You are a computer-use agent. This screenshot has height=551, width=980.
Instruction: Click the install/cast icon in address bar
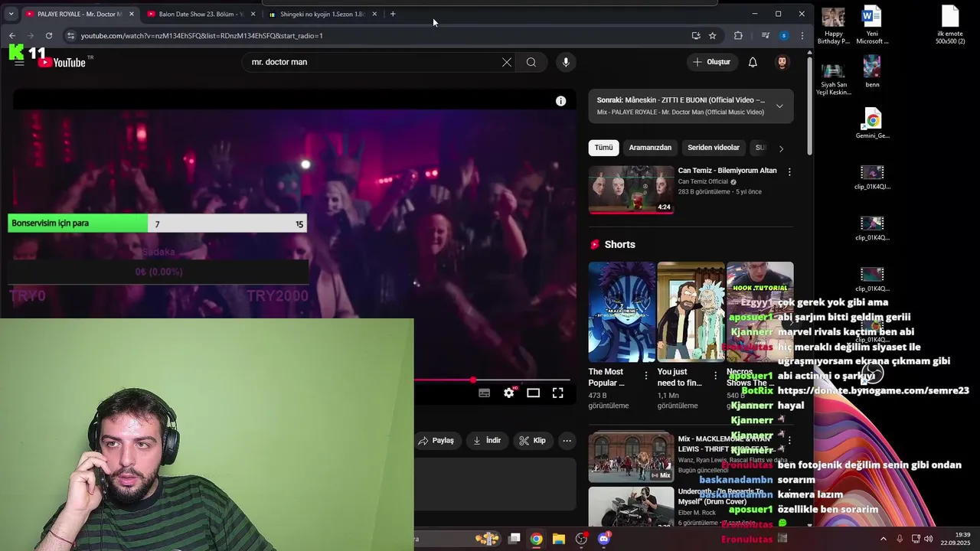pos(695,35)
